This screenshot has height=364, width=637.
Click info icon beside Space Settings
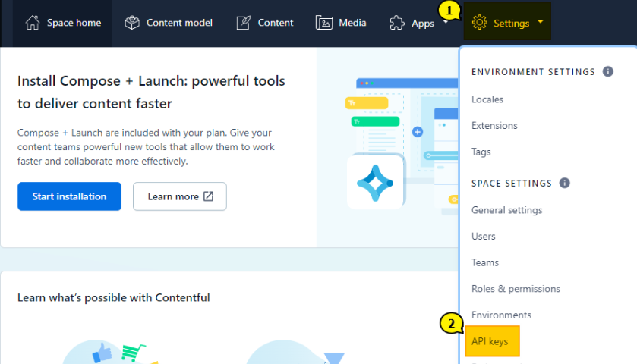coord(564,183)
